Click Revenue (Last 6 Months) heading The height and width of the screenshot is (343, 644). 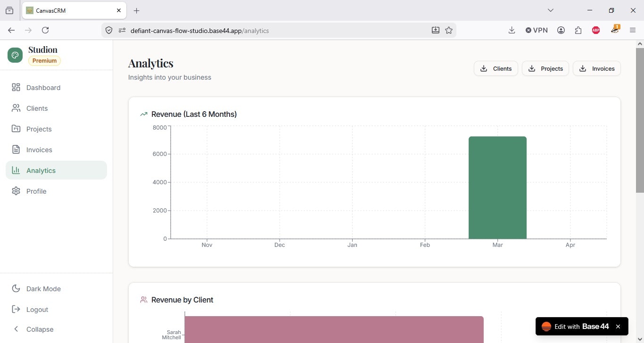pyautogui.click(x=194, y=114)
